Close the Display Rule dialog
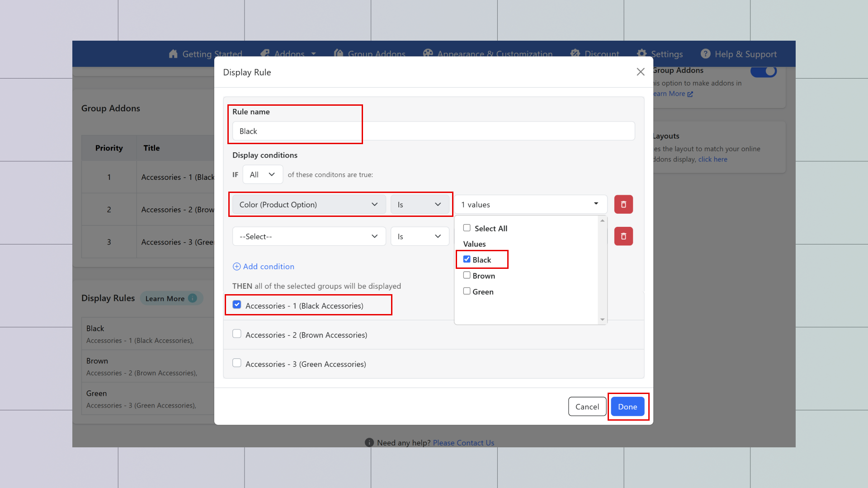The height and width of the screenshot is (488, 868). coord(640,72)
